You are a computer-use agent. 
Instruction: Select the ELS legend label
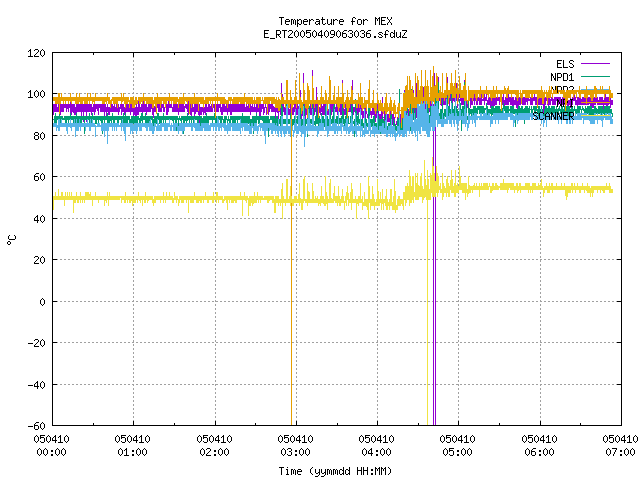(565, 64)
